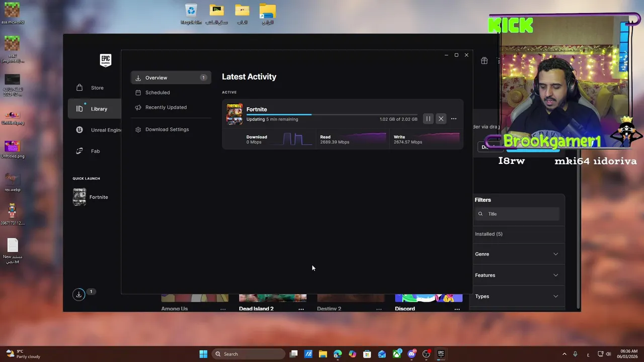
Task: Open the Library section in the sidebar
Action: (x=94, y=109)
